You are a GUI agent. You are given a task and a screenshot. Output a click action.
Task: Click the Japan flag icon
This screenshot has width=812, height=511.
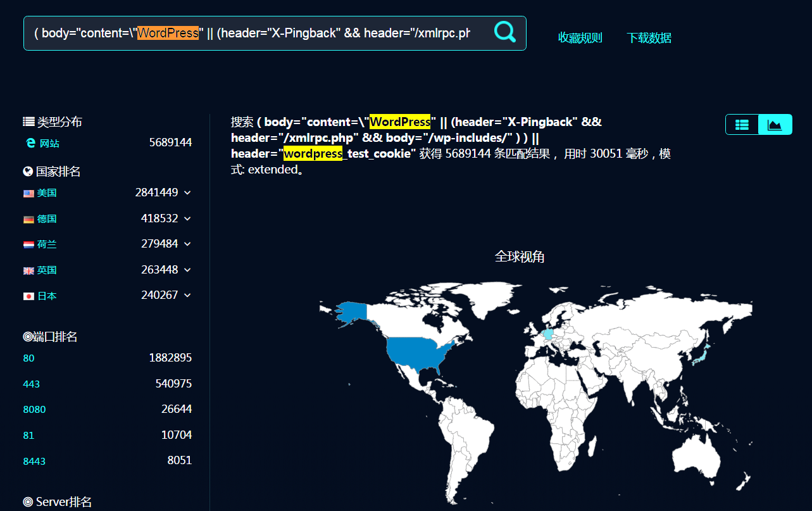coord(28,296)
